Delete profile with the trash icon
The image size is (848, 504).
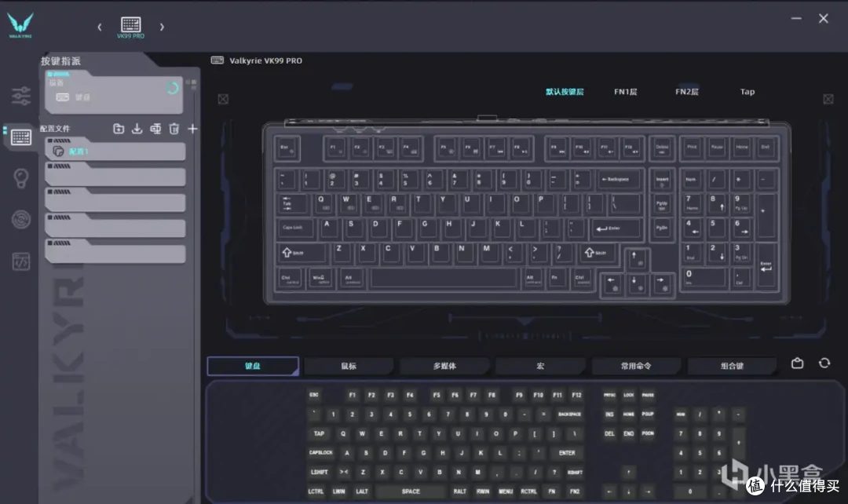click(174, 129)
